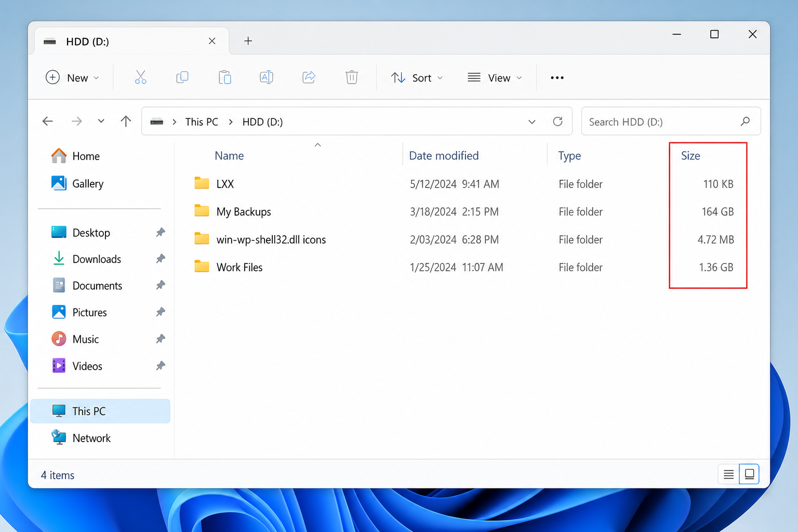
Task: Click the 110 KB size value
Action: click(x=718, y=184)
